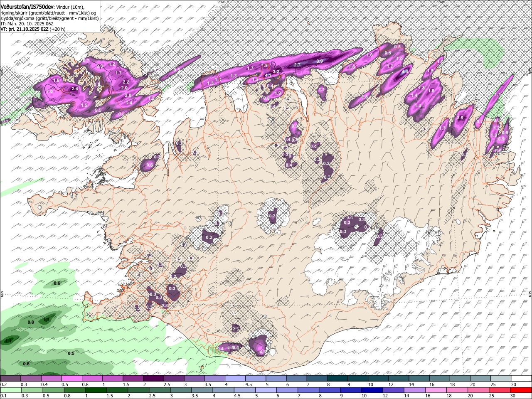Click the 'Veðurstofan/IS750dev' title text
Viewport: 532px width, 399px height.
[27, 7]
